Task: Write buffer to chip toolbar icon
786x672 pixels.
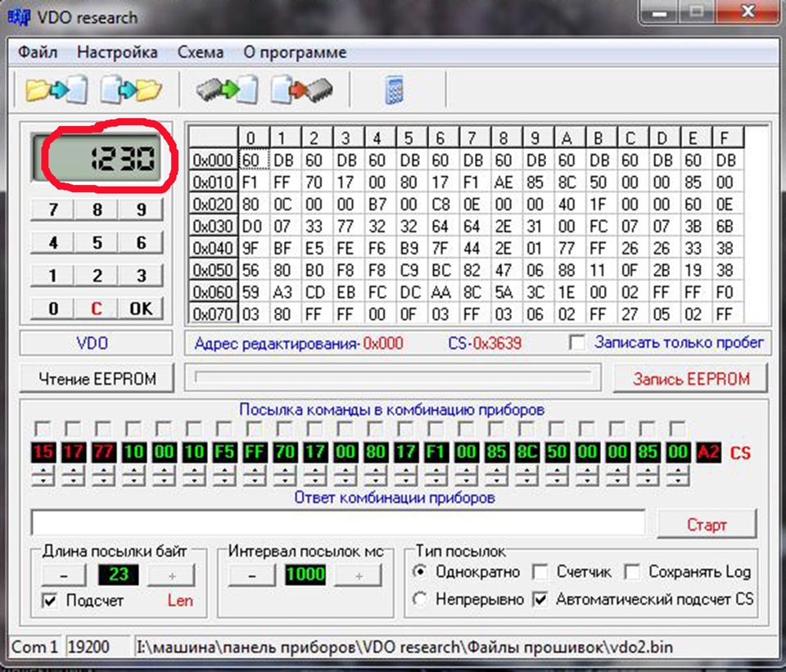Action: tap(301, 90)
